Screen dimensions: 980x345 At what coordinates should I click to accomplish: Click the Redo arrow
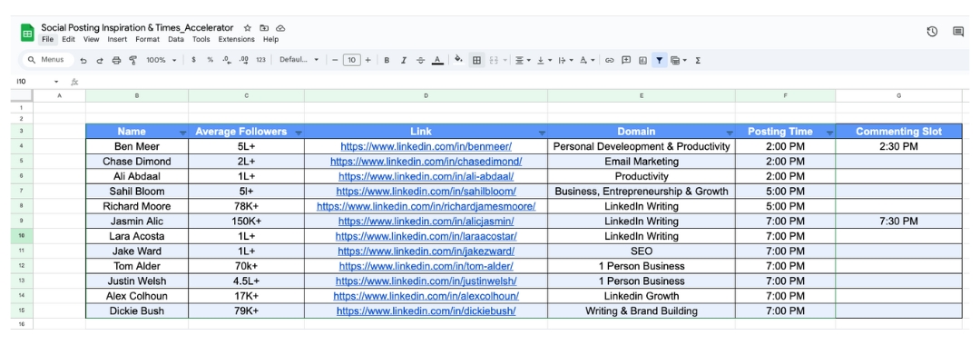coord(100,60)
